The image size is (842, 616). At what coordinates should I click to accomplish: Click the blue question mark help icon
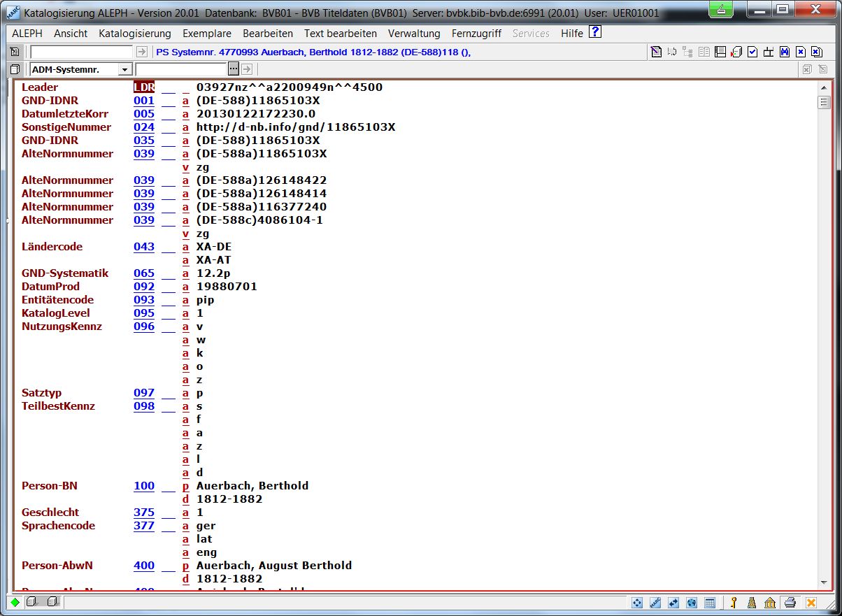tap(595, 32)
